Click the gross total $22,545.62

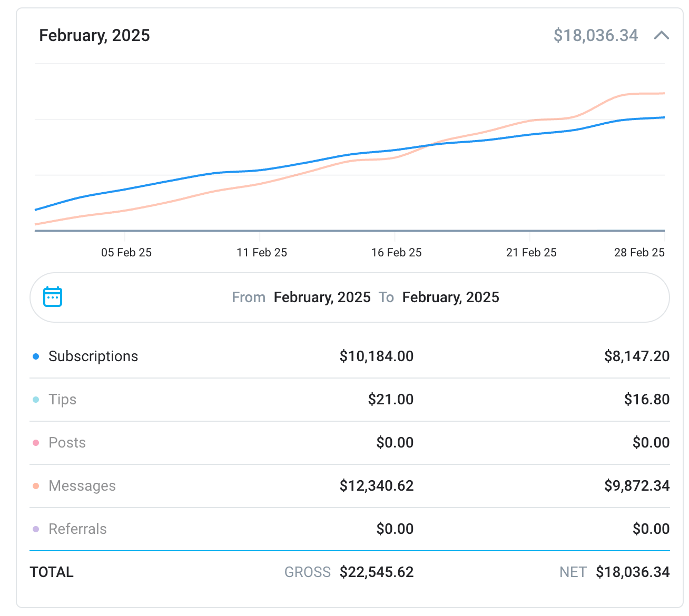pyautogui.click(x=376, y=572)
